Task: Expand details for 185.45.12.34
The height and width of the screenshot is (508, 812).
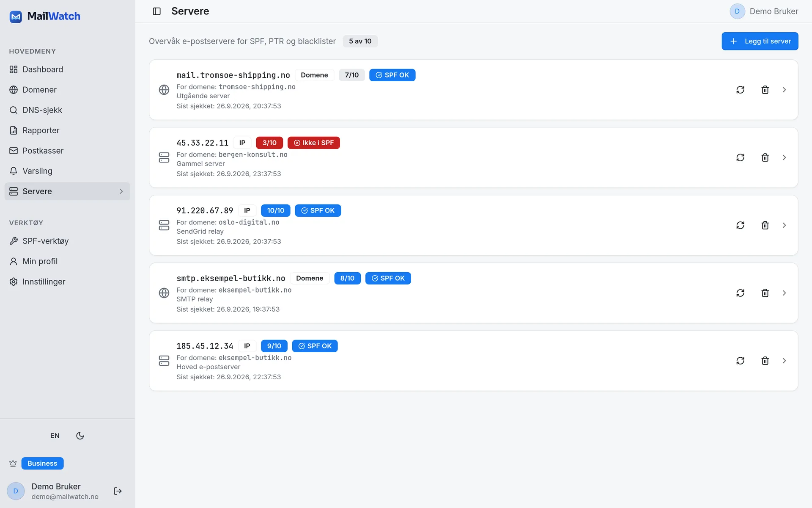Action: [x=784, y=361]
